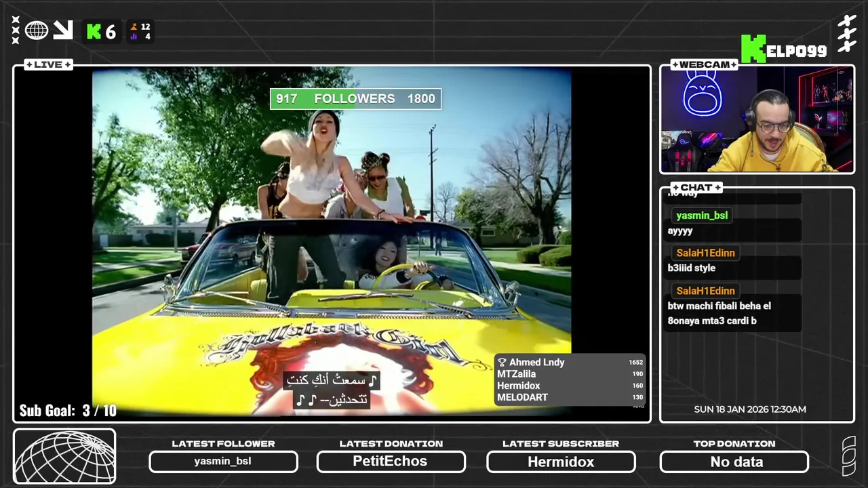This screenshot has width=868, height=488.
Task: Click the SUN 18 JAN 2026 12:30AM timestamp
Action: [x=750, y=409]
